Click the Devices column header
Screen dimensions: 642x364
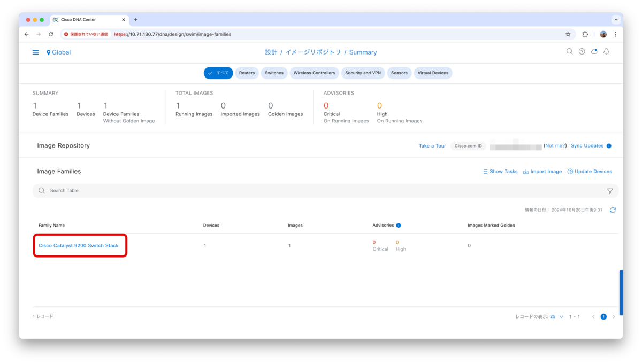tap(211, 226)
